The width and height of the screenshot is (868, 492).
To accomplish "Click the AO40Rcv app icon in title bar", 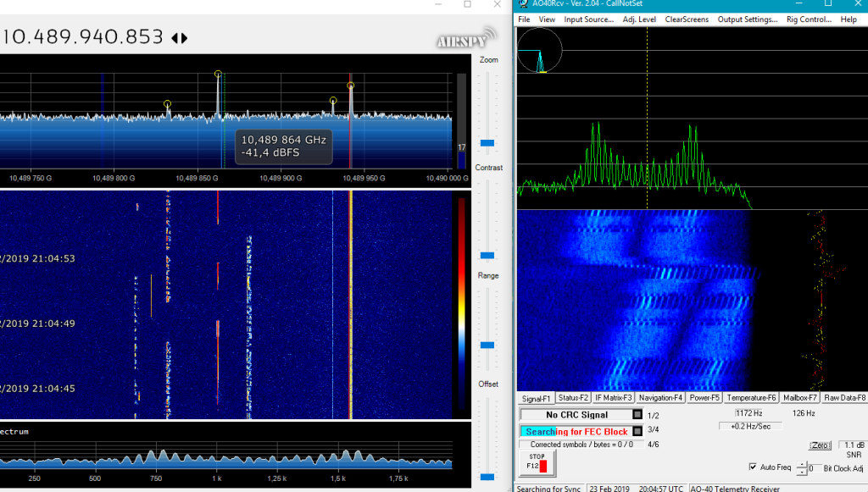I will tap(523, 3).
